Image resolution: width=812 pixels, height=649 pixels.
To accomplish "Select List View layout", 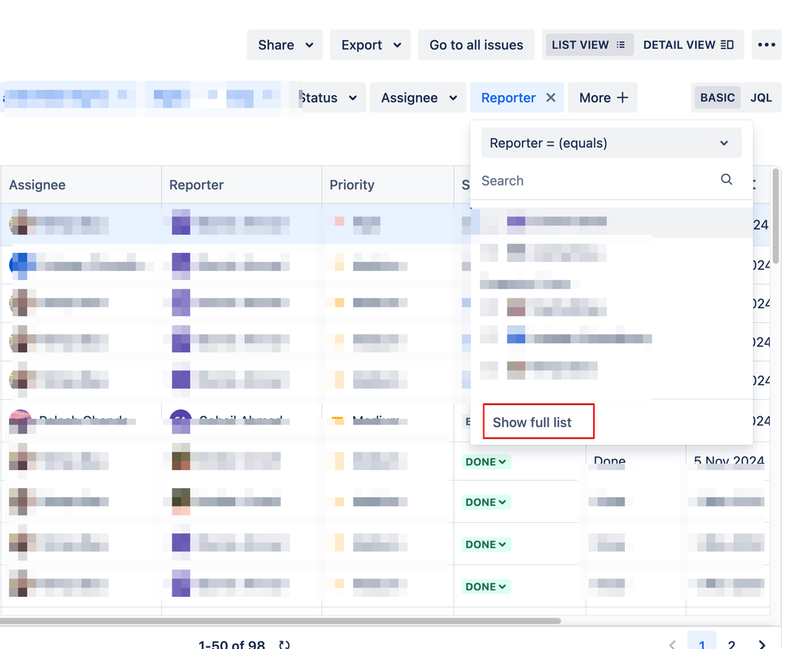I will 587,45.
